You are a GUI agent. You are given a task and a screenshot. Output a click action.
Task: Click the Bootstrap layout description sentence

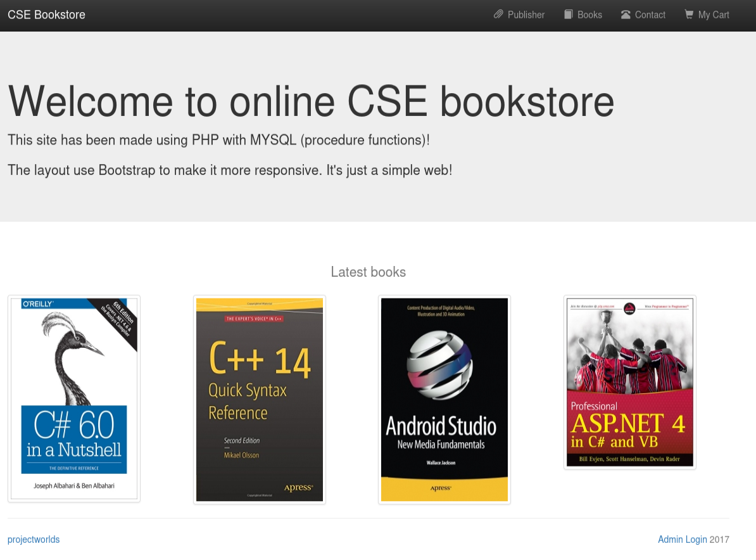point(230,170)
